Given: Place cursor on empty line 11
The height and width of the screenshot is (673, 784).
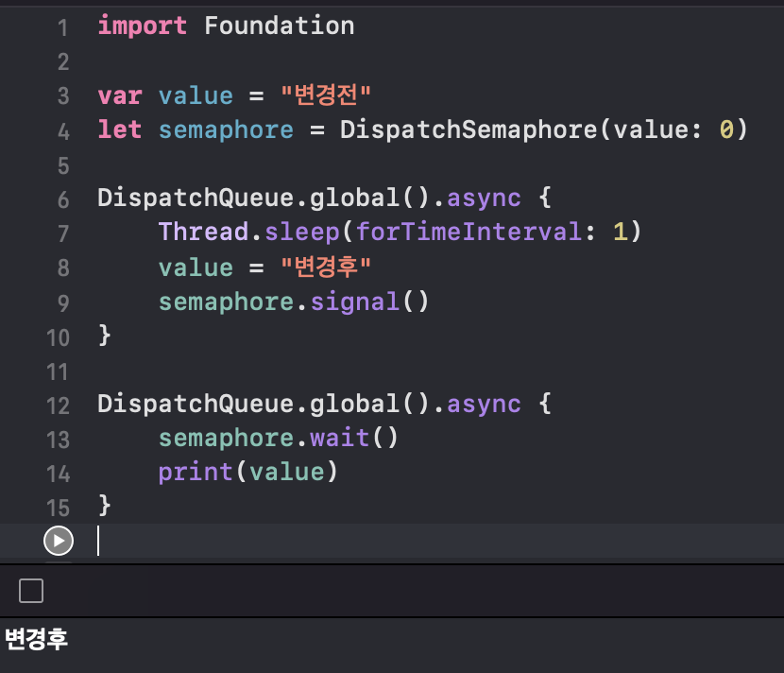Looking at the screenshot, I should (440, 371).
